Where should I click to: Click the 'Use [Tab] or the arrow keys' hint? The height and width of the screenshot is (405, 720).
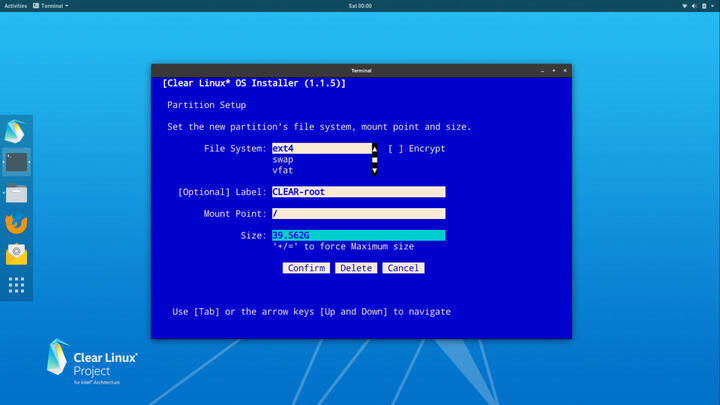(311, 312)
